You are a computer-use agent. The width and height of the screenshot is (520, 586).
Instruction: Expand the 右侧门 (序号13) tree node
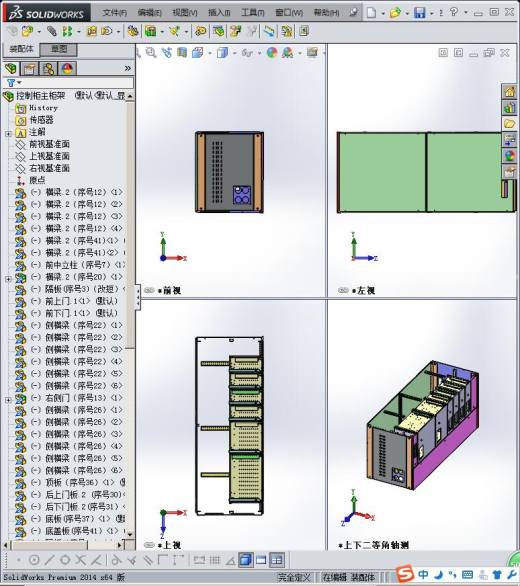click(x=8, y=400)
